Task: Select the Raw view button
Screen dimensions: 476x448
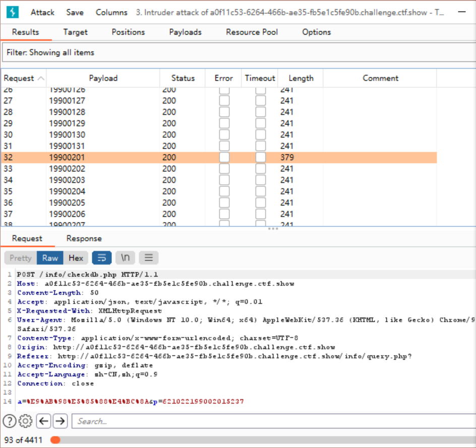Action: coord(50,258)
